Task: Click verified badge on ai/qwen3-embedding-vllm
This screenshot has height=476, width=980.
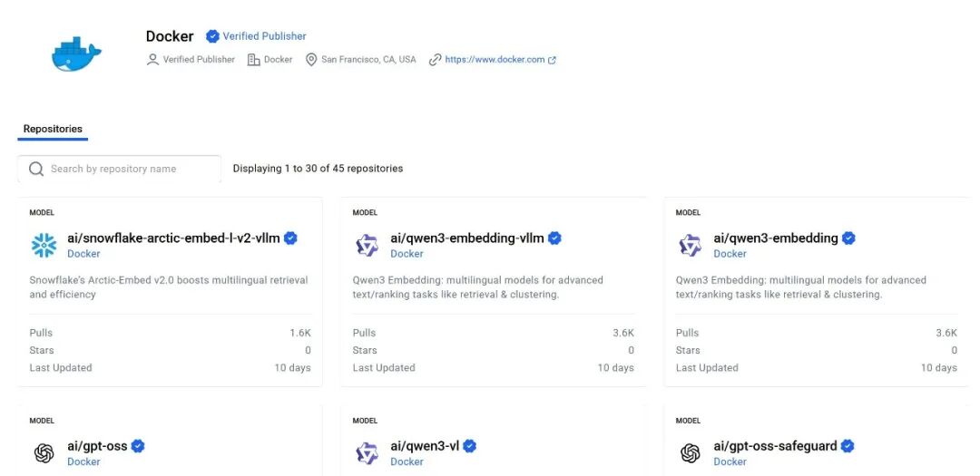Action: click(555, 238)
